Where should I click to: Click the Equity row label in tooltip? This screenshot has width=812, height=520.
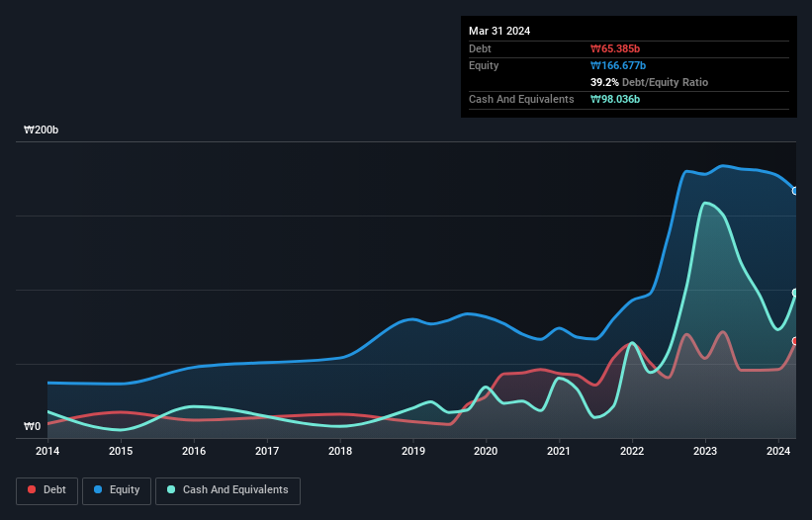(484, 65)
